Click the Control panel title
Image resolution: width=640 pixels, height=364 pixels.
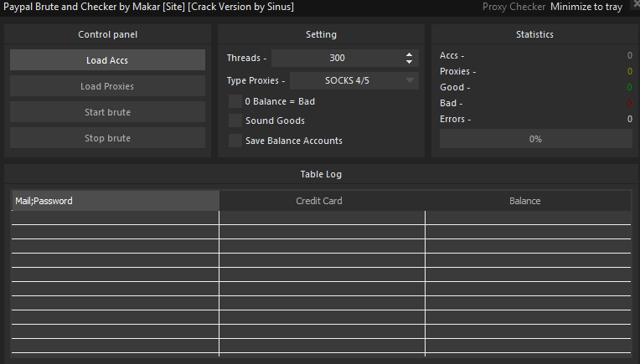108,34
